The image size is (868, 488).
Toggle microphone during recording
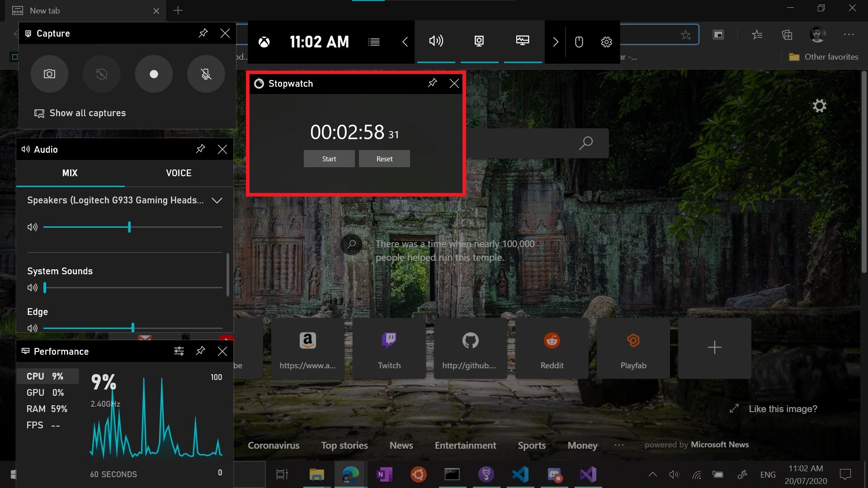(206, 74)
